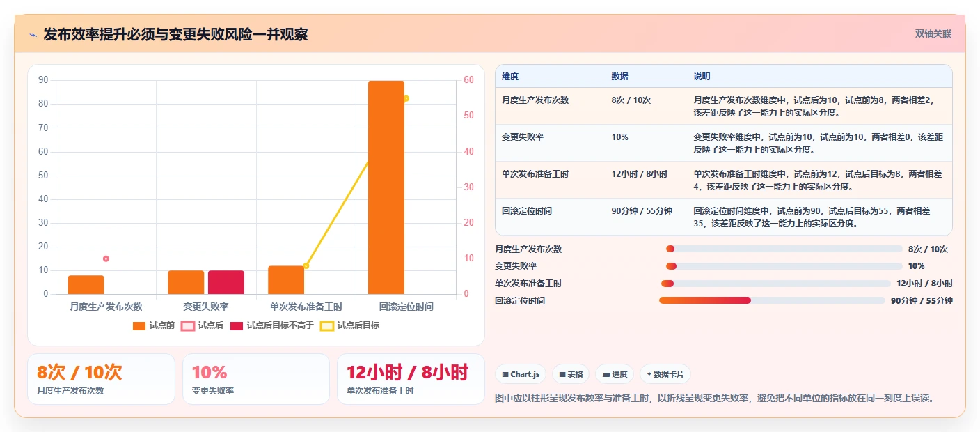Click the icon in the 表格 chip

pyautogui.click(x=562, y=374)
